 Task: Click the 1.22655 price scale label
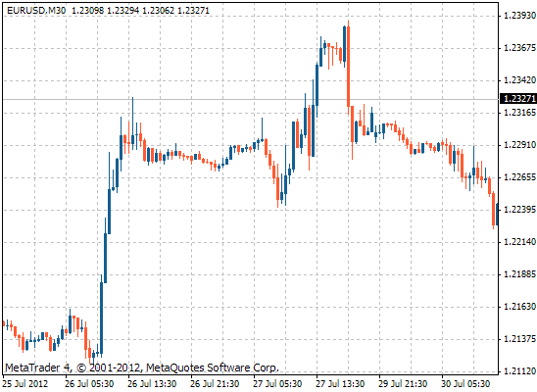click(519, 177)
